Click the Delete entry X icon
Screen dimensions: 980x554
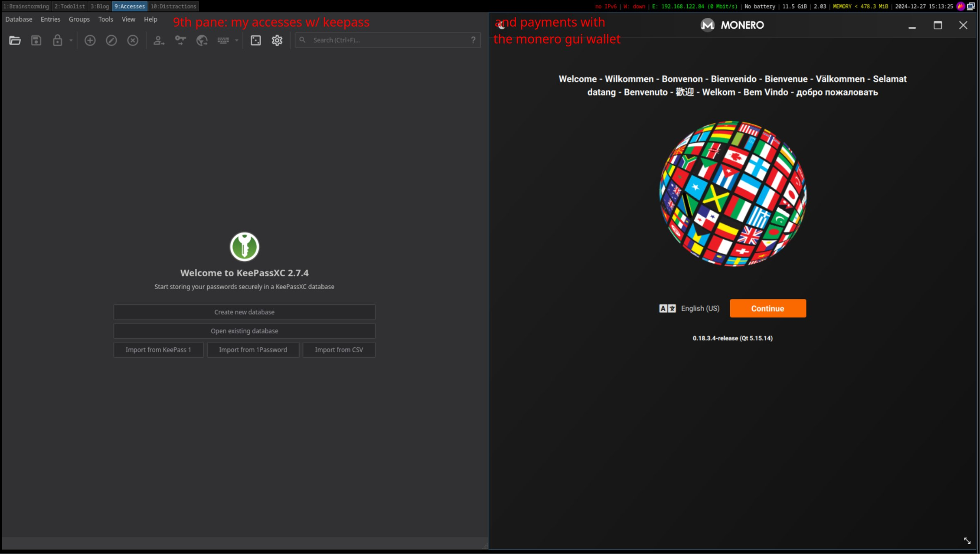click(133, 40)
